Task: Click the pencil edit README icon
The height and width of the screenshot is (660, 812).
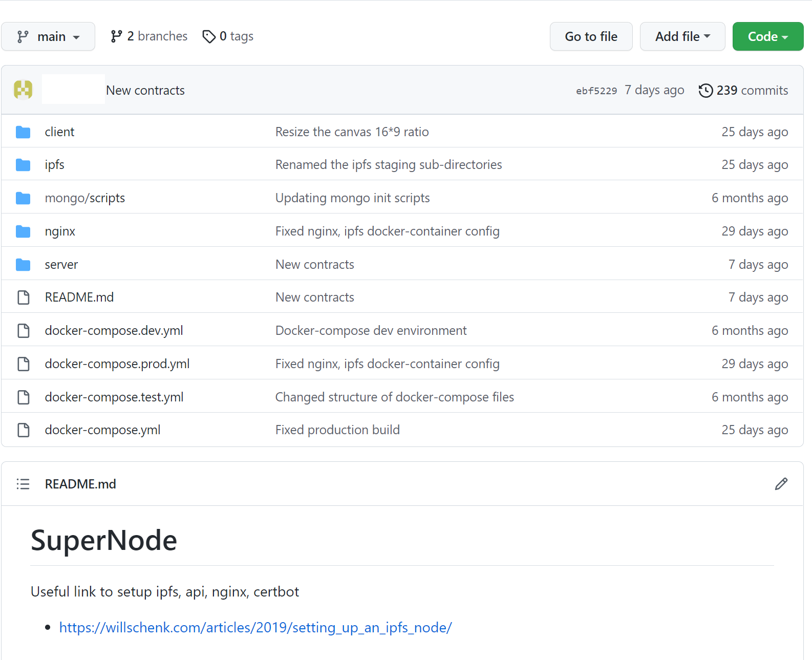Action: (x=781, y=484)
